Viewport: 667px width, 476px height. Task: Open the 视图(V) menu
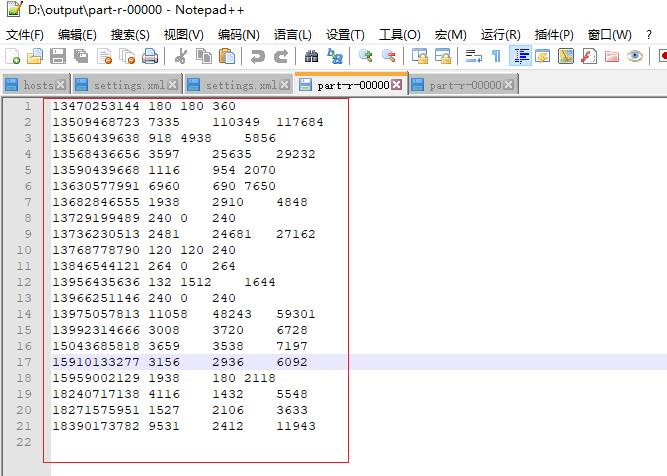(184, 34)
